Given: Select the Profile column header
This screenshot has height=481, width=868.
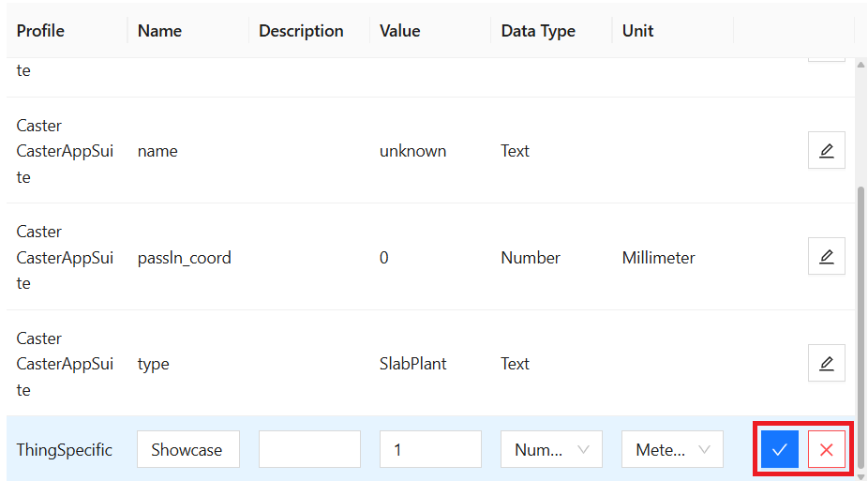Looking at the screenshot, I should (x=40, y=31).
